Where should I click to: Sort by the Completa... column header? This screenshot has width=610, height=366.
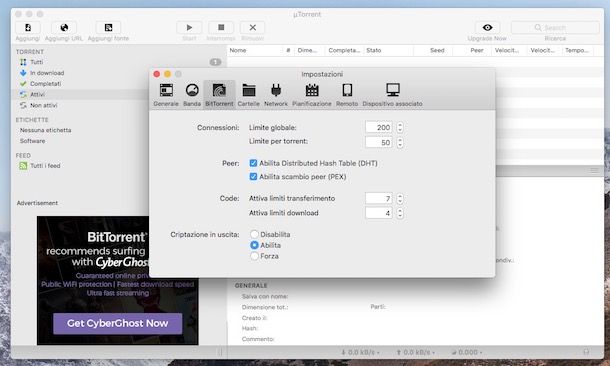[344, 50]
